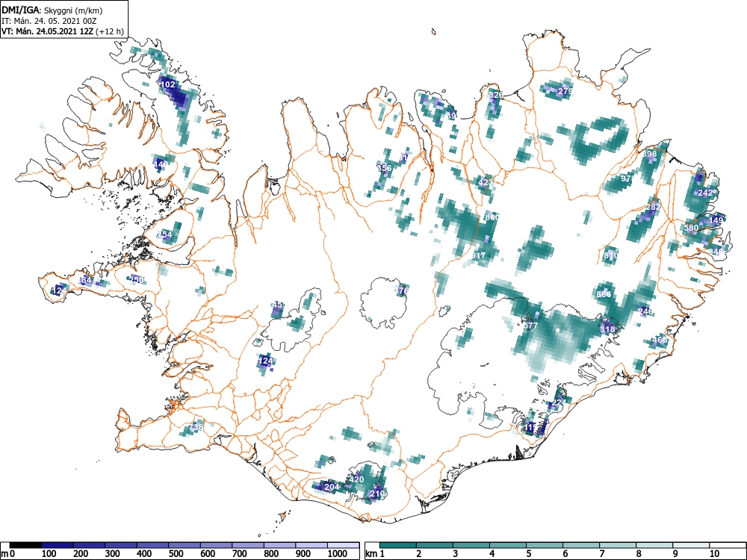Image resolution: width=747 pixels, height=560 pixels.
Task: Click the '246' visibility value on the map
Action: [645, 311]
